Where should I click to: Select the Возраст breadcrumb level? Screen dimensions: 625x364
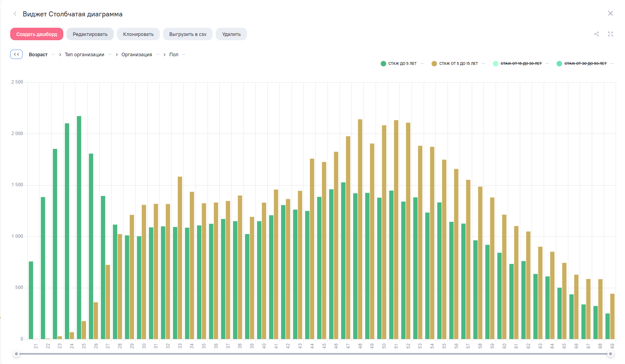click(x=38, y=55)
